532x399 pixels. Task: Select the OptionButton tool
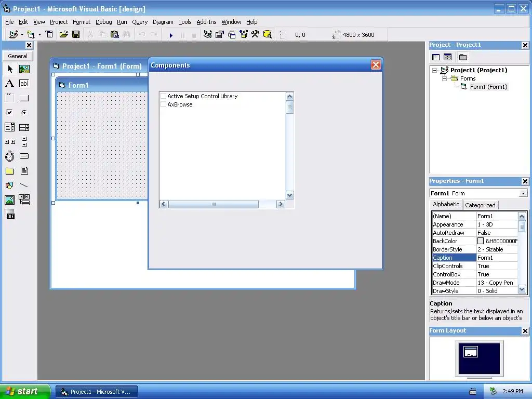pyautogui.click(x=24, y=112)
